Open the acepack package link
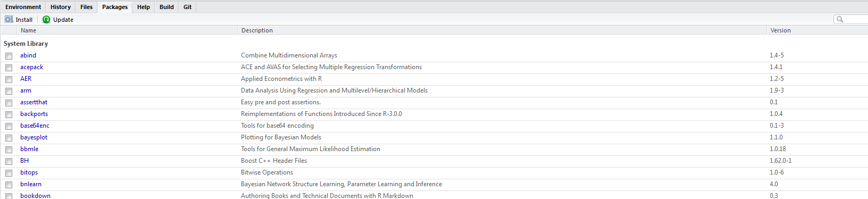Viewport: 868px width, 199px height. pyautogui.click(x=32, y=67)
